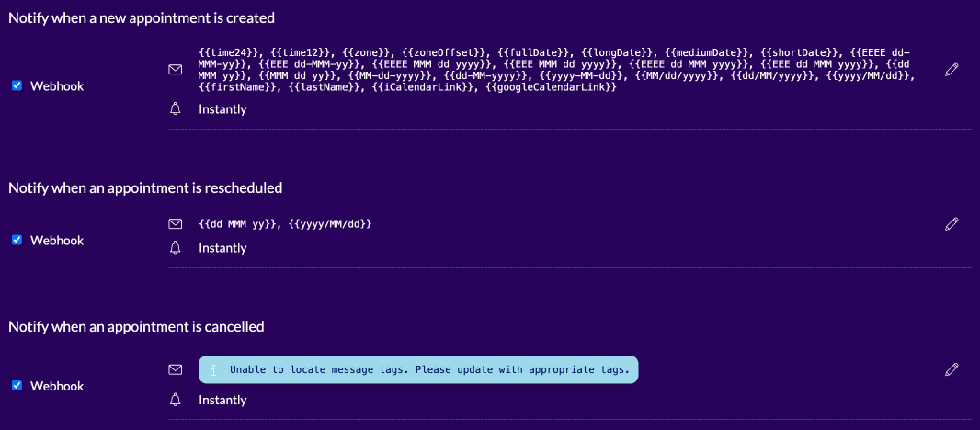Toggle Webhook checkbox for rescheduled appointments
The image size is (980, 430).
pyautogui.click(x=17, y=240)
